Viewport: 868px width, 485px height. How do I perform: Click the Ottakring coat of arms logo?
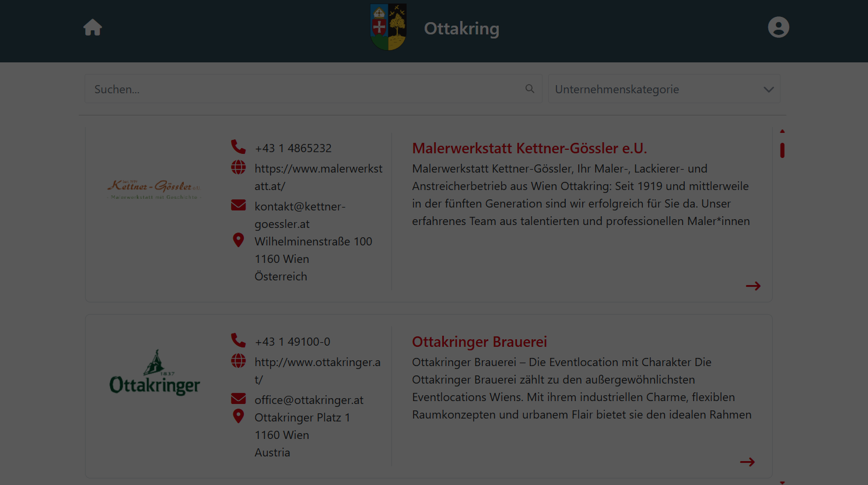click(x=388, y=27)
